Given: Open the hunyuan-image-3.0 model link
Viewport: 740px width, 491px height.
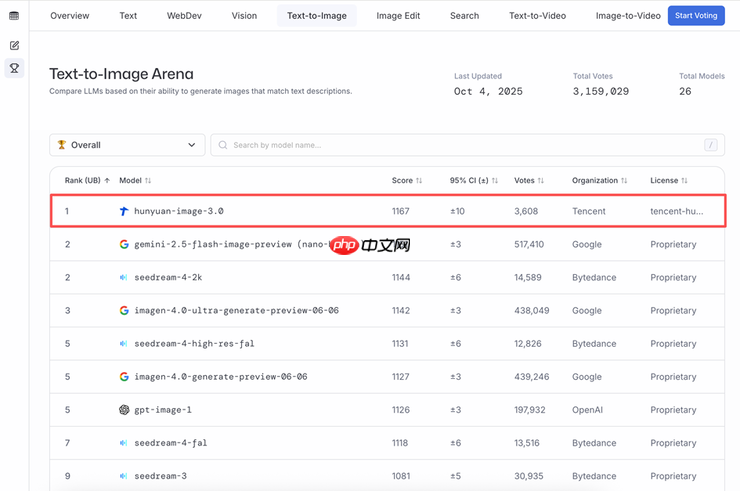Looking at the screenshot, I should tap(179, 212).
